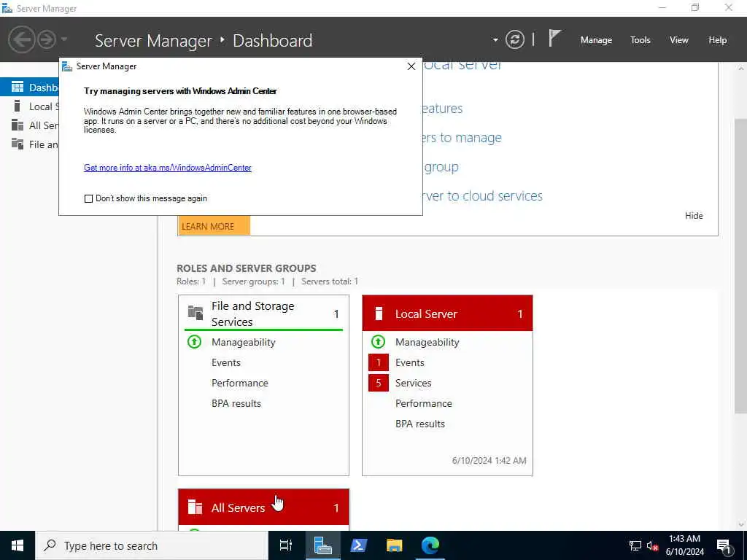Select File and Storage Services sidebar item

[29, 144]
